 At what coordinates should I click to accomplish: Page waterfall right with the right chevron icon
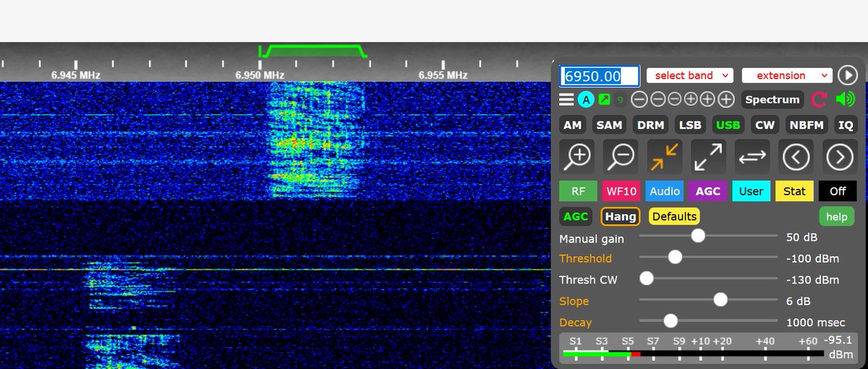tap(839, 156)
